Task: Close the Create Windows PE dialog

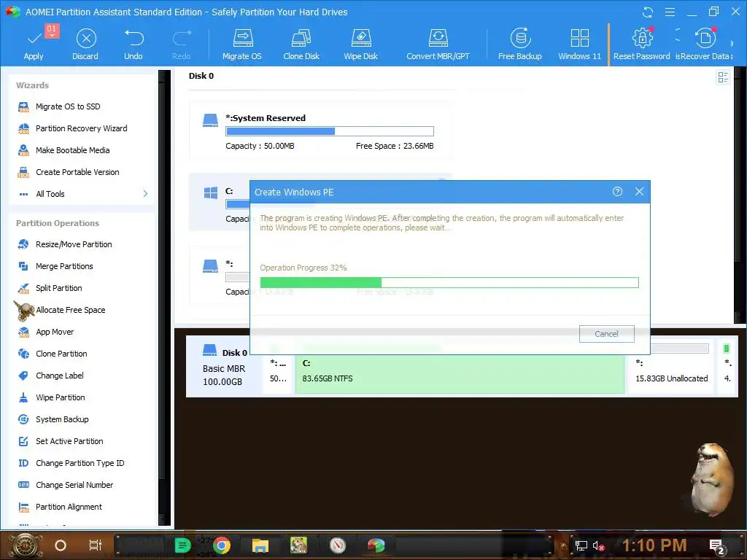Action: coord(639,192)
